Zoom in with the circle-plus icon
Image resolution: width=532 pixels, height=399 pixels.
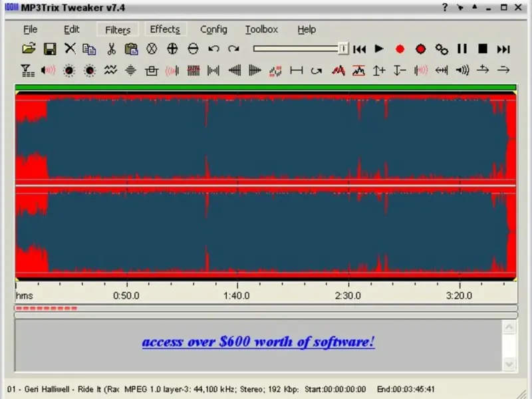(x=172, y=49)
